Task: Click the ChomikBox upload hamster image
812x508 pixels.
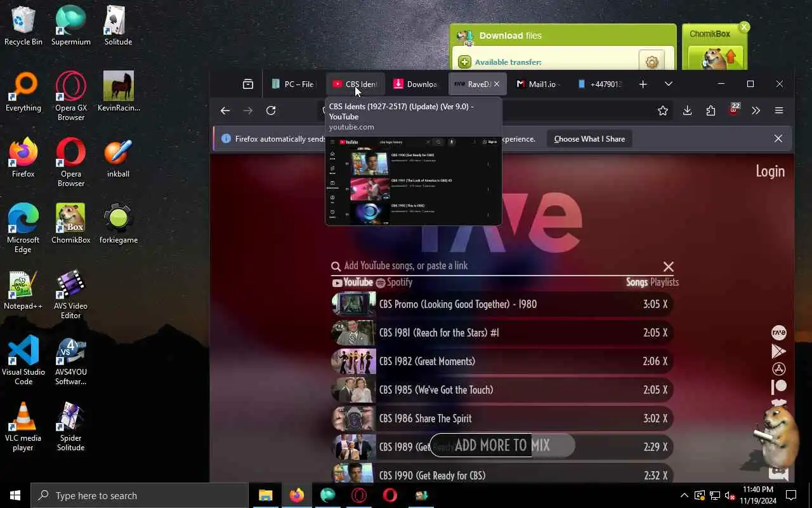Action: [x=715, y=57]
